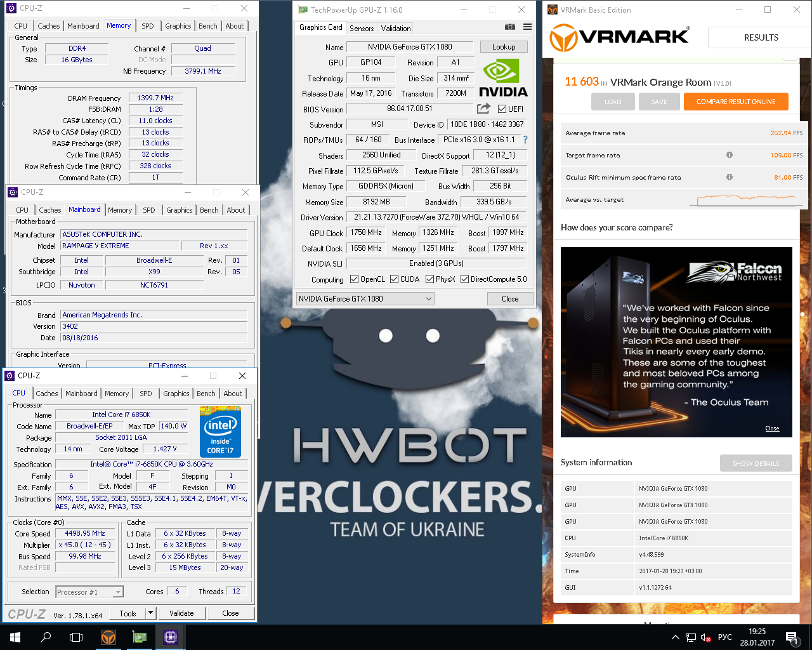Image resolution: width=812 pixels, height=650 pixels.
Task: Click the VRMark title bar app icon
Action: click(x=553, y=10)
